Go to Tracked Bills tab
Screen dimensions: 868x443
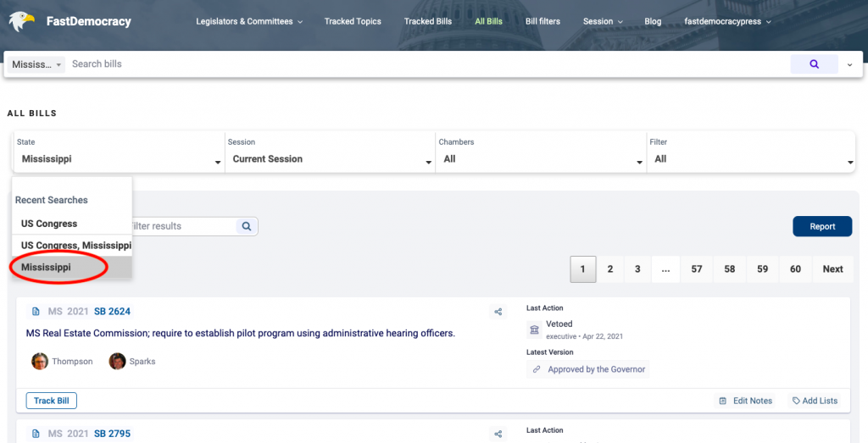tap(428, 21)
